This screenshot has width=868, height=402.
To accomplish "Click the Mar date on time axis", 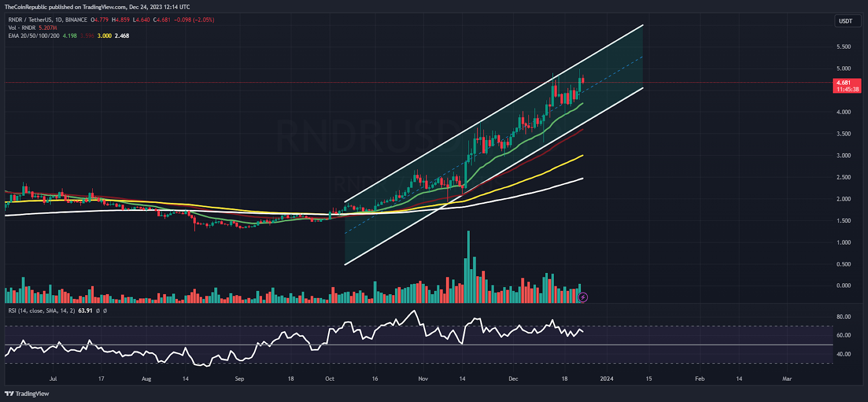I will tap(787, 379).
